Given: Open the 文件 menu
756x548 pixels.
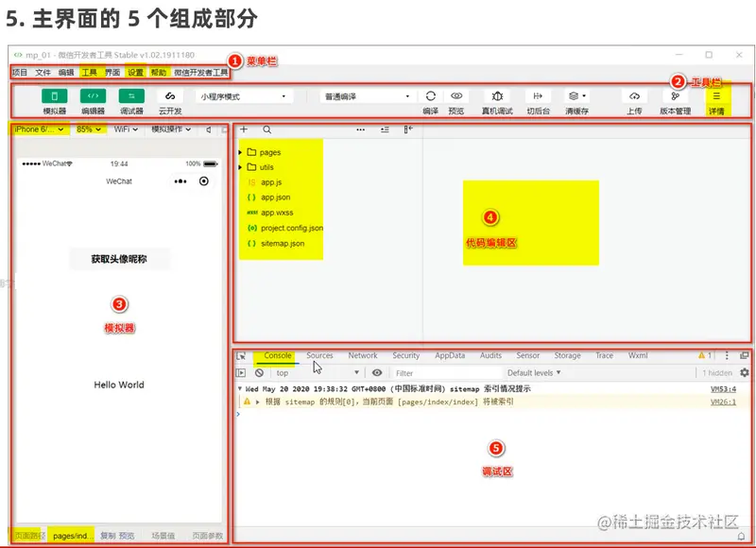Looking at the screenshot, I should (x=43, y=73).
